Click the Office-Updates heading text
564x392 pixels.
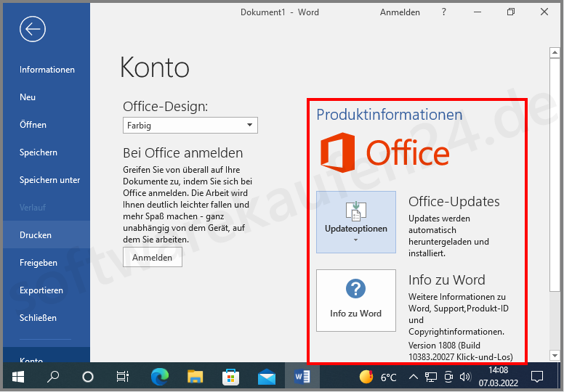454,202
